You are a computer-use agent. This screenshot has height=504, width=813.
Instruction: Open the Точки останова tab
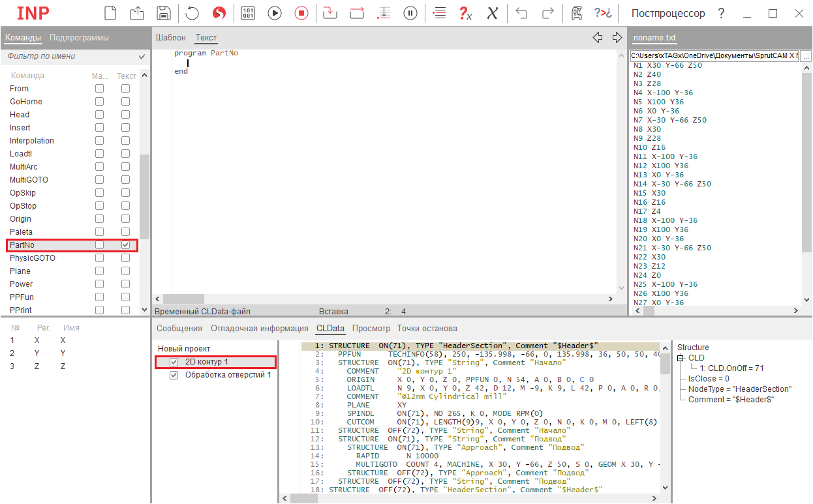point(427,329)
